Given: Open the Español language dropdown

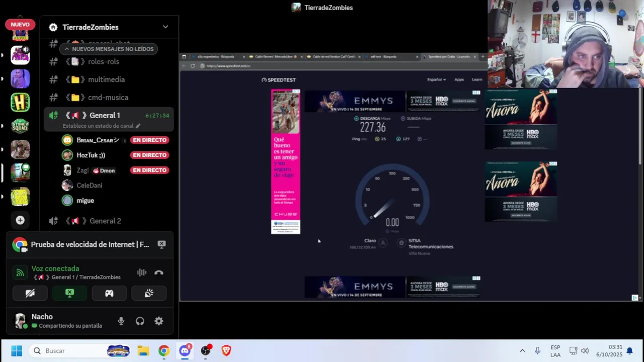Looking at the screenshot, I should pos(436,79).
